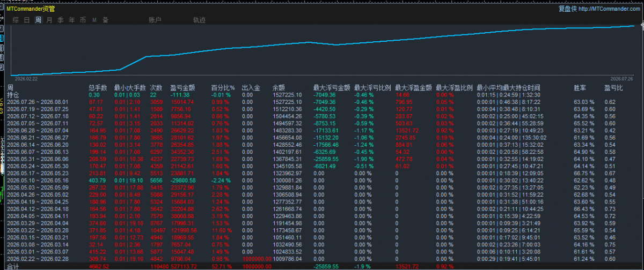Screen dimensions: 644x270
Task: Click the 胜率 win rate column header
Action: tap(580, 87)
